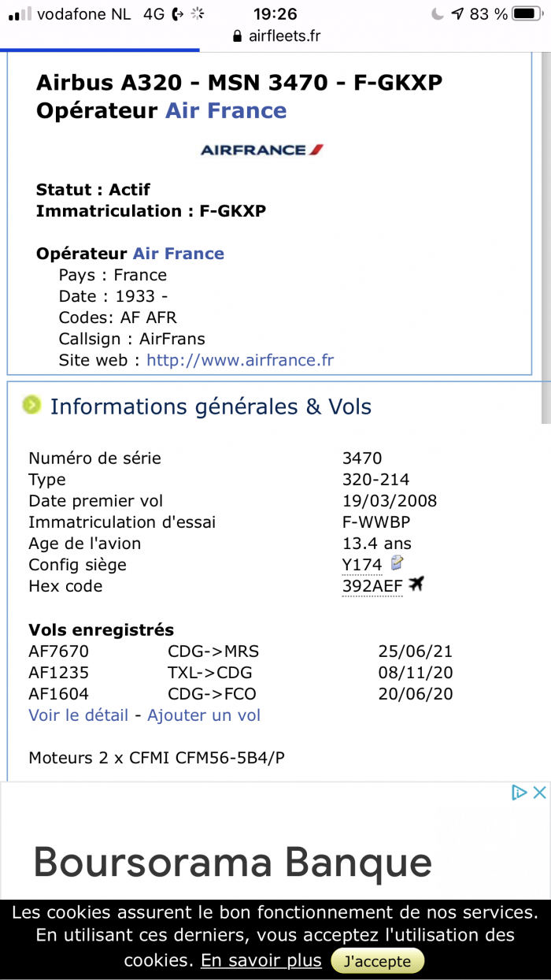Tap the airplane tracking icon beside hex code

coord(416,585)
